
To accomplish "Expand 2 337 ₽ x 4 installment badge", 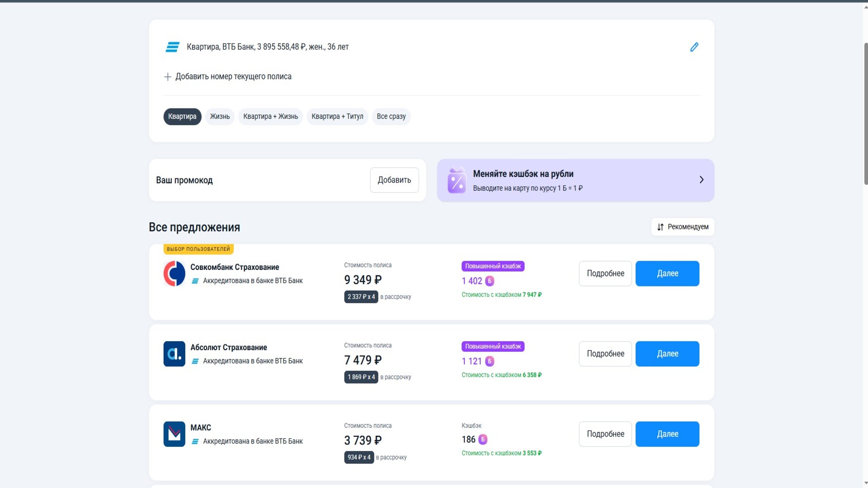I will tap(361, 297).
